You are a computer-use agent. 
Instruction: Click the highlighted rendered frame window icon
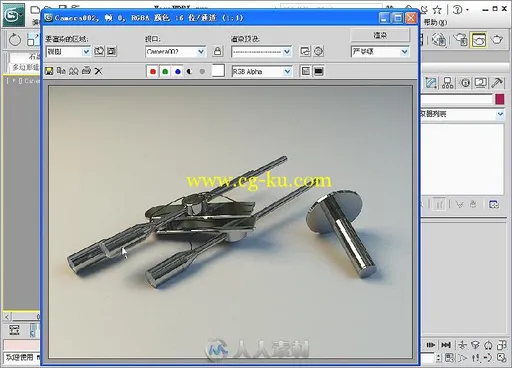coord(478,40)
